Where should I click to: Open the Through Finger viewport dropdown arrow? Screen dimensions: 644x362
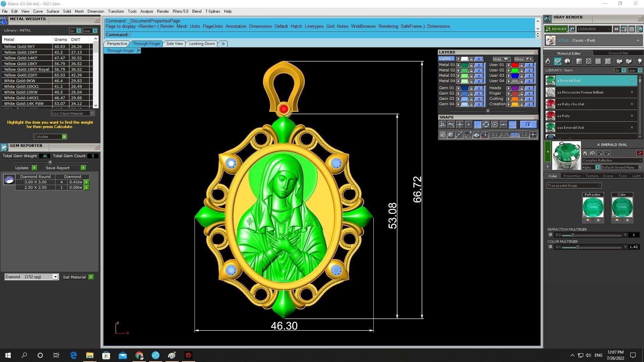pyautogui.click(x=139, y=51)
